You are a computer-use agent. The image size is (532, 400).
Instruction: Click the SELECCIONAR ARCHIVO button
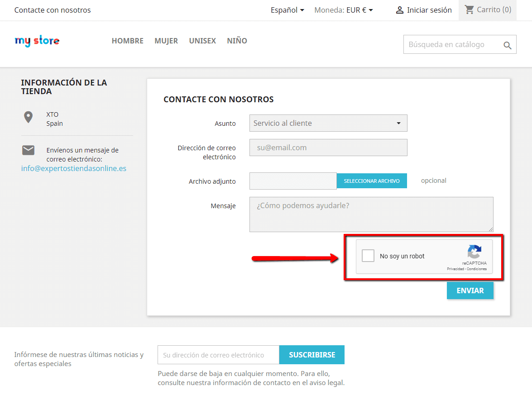coord(371,181)
